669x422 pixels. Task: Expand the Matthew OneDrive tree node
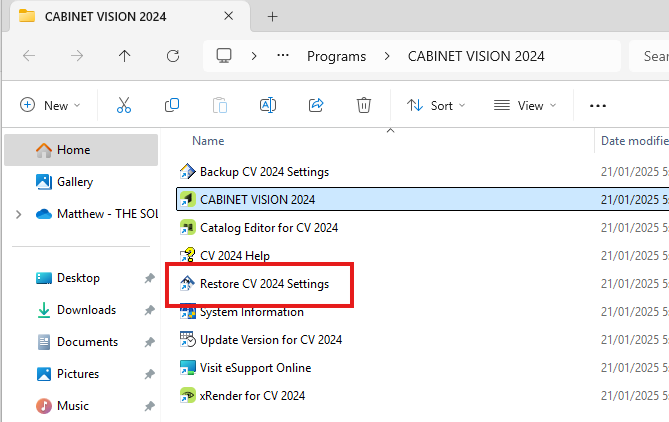18,214
